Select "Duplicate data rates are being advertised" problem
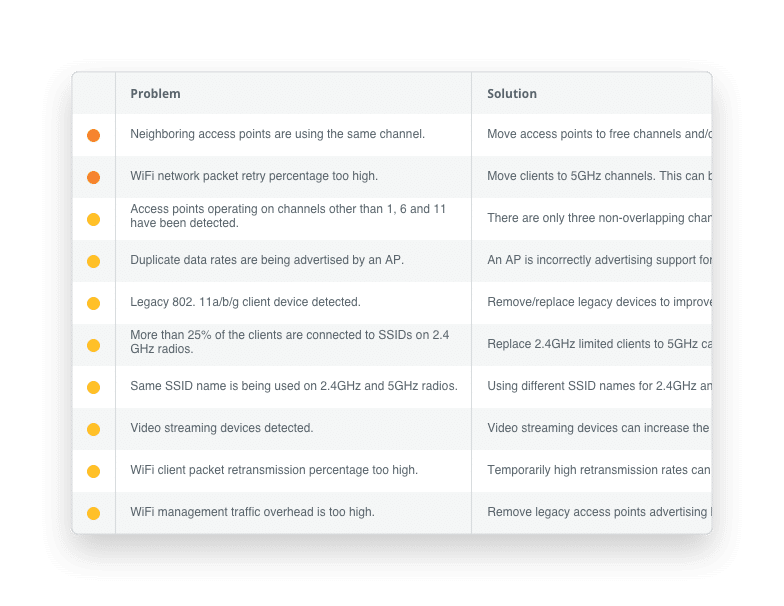The height and width of the screenshot is (606, 784). [267, 260]
